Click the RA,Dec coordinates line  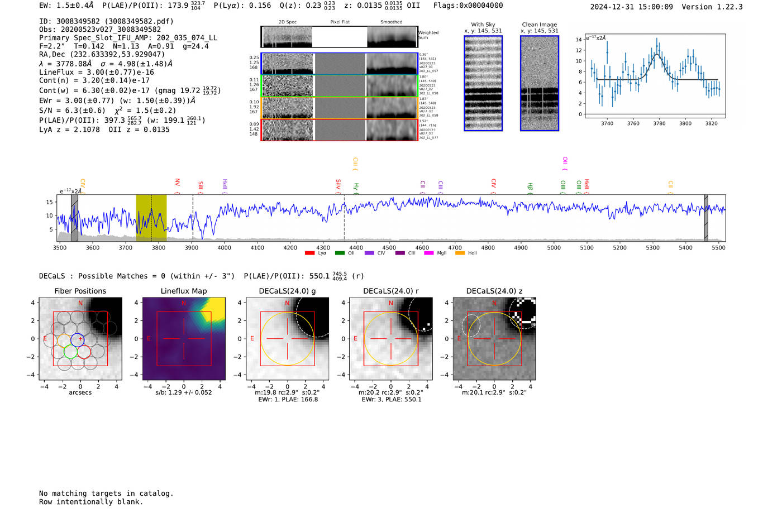tap(102, 55)
